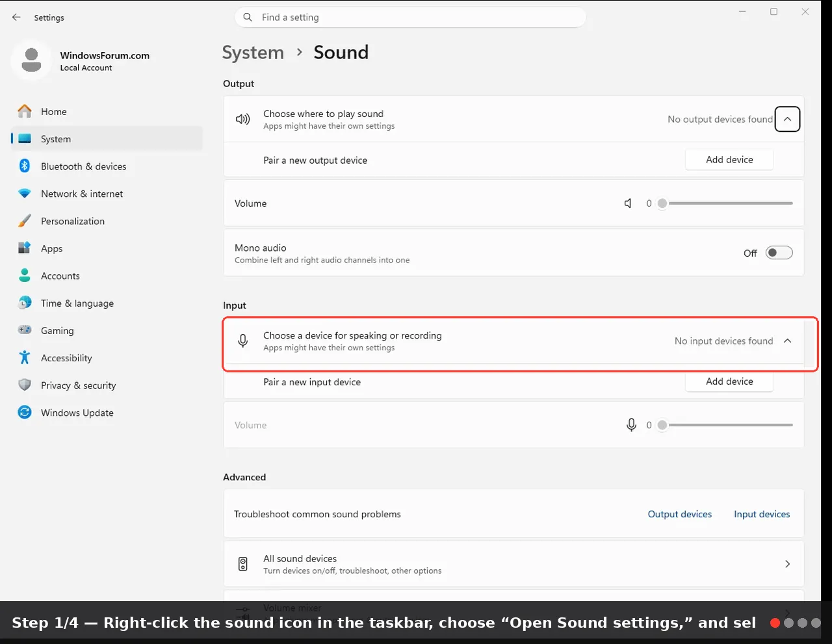
Task: Click Add device for output pairing
Action: pyautogui.click(x=729, y=160)
